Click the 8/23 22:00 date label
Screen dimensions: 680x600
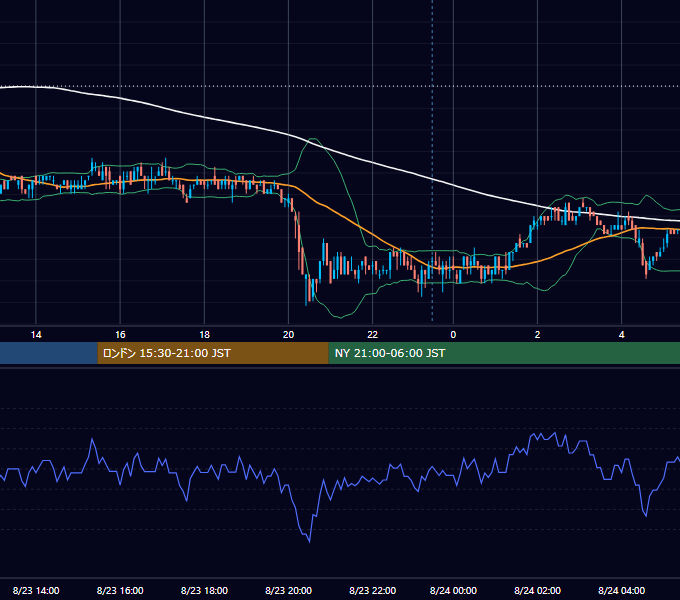(x=373, y=590)
